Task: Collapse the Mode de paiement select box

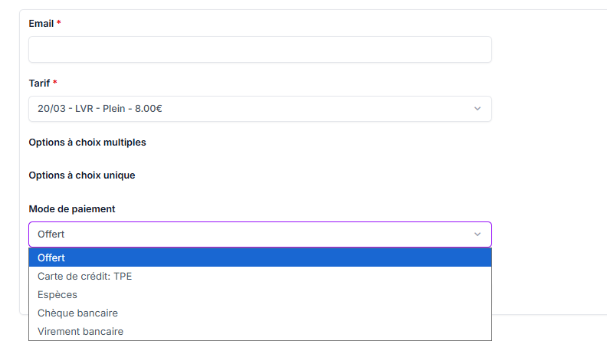Action: click(x=260, y=234)
